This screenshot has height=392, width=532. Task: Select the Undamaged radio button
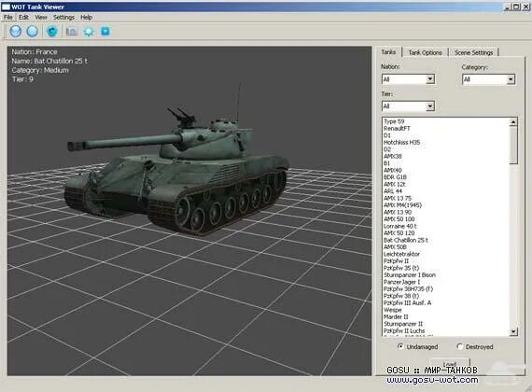click(400, 346)
